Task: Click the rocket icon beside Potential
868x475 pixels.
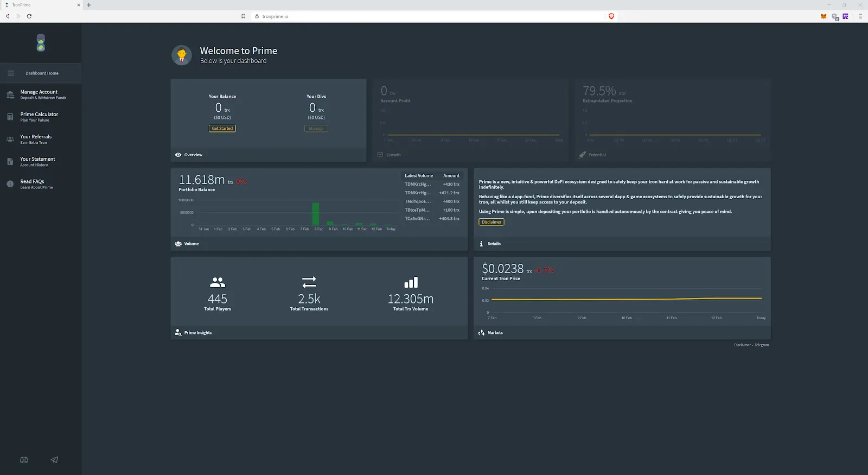Action: pyautogui.click(x=582, y=155)
